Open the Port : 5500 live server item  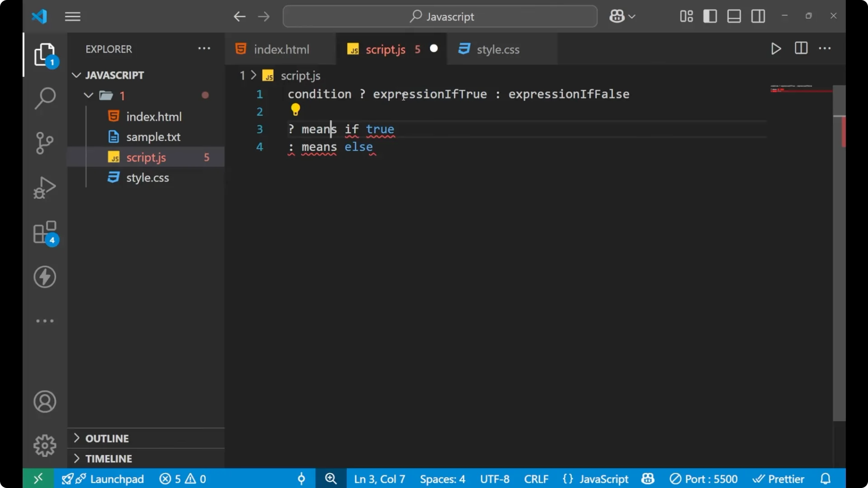704,479
